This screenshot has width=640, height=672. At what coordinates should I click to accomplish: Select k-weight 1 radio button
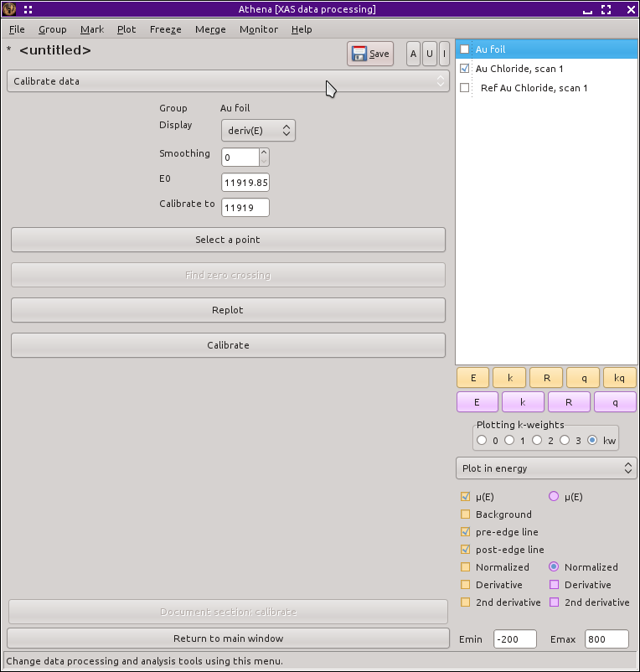click(509, 440)
